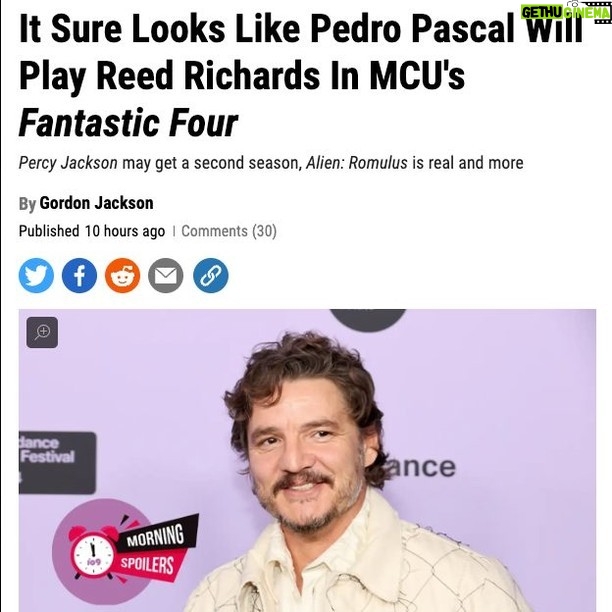
Task: Click the Alien: Romulus subtitle text
Action: (x=356, y=163)
